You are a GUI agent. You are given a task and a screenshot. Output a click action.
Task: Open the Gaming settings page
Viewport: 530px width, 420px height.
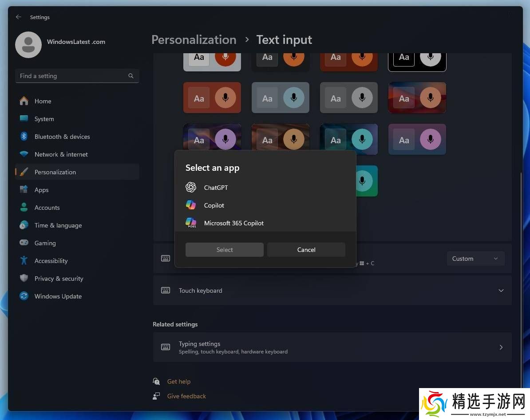pyautogui.click(x=45, y=243)
